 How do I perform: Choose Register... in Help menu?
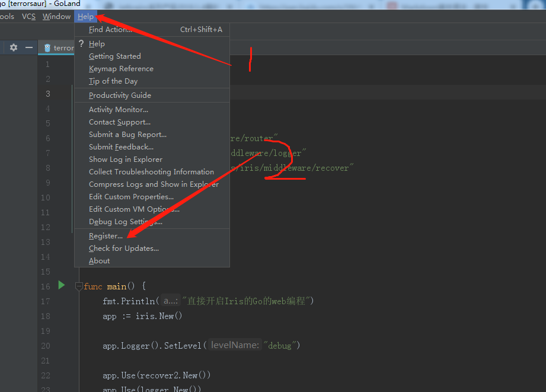click(152, 236)
